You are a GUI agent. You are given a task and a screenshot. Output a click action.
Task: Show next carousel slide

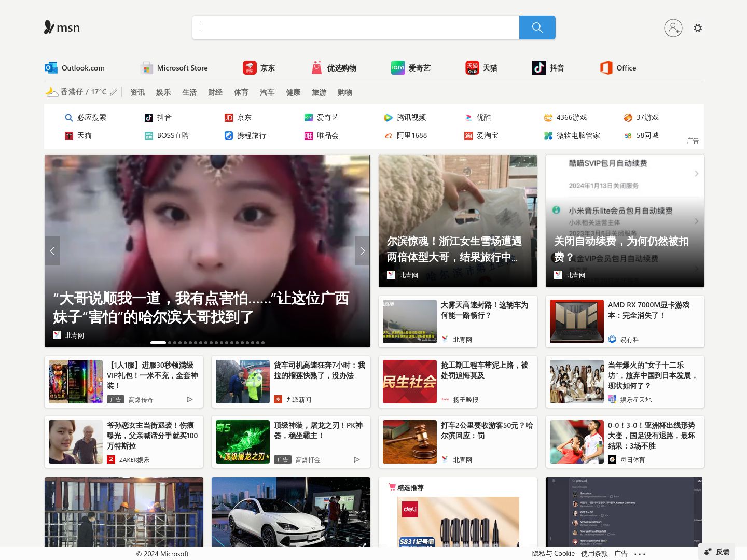362,251
